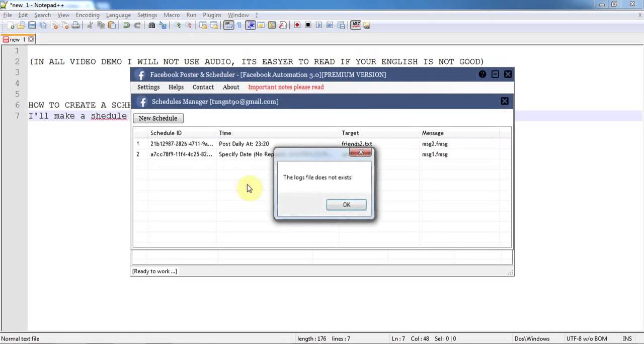The height and width of the screenshot is (344, 644).
Task: Click message cell msg1.fmsg
Action: tap(435, 154)
